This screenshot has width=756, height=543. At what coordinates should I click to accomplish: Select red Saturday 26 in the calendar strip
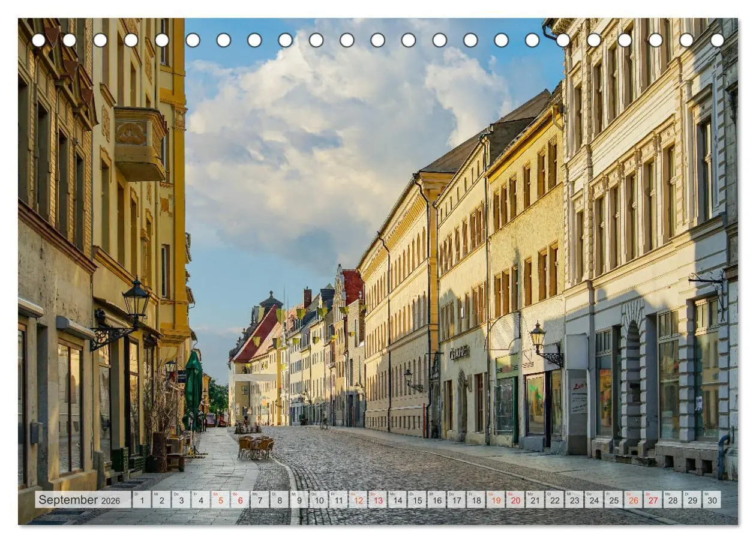pyautogui.click(x=633, y=500)
